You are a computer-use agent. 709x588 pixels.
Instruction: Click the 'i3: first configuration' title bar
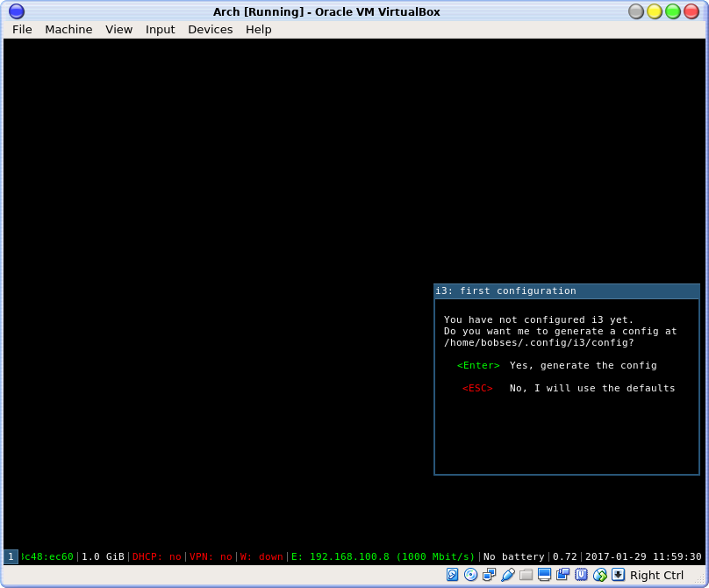(567, 290)
